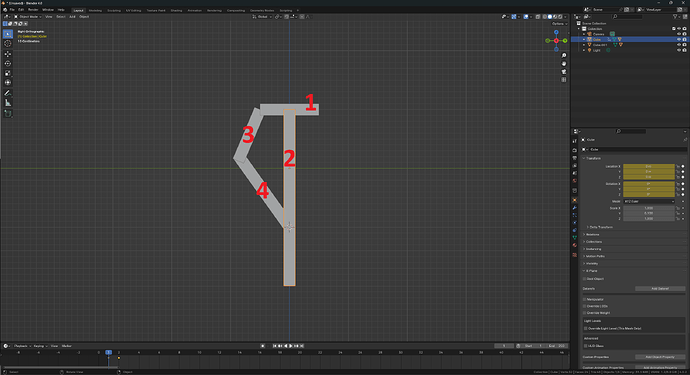Image resolution: width=690 pixels, height=375 pixels.
Task: Open rotation Mode XYZ Euler dropdown
Action: tap(649, 202)
